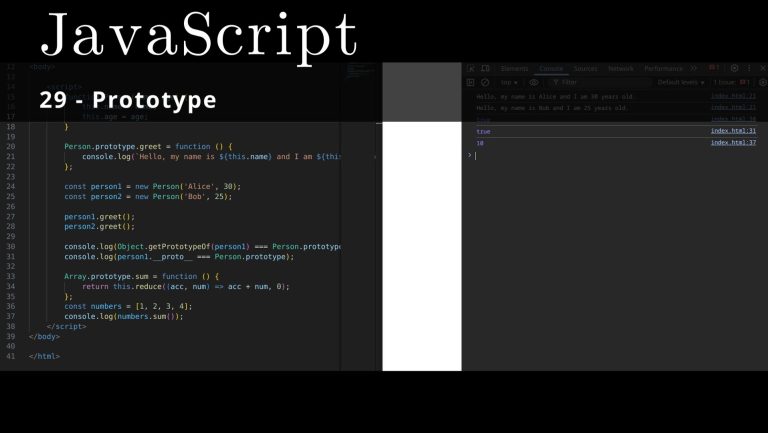Clear the console with the clear icon
The image size is (768, 433).
(485, 82)
